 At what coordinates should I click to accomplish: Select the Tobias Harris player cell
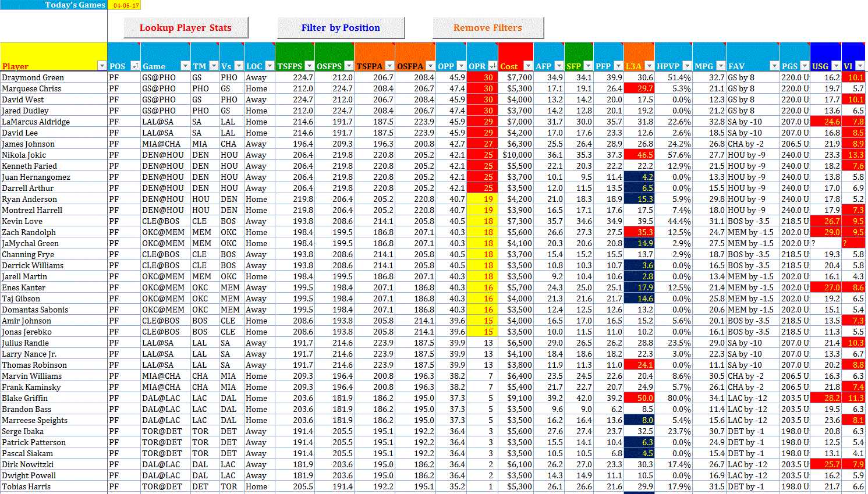point(54,486)
